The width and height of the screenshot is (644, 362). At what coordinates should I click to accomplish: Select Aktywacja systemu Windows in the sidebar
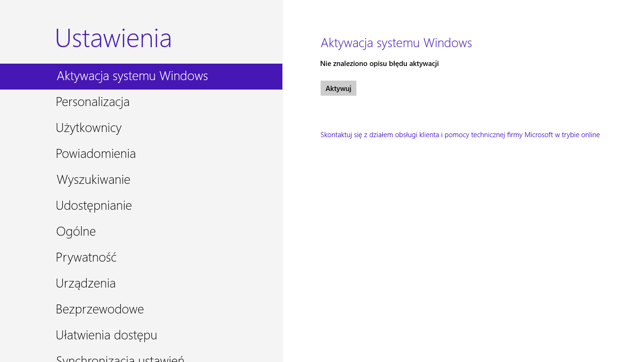click(141, 76)
